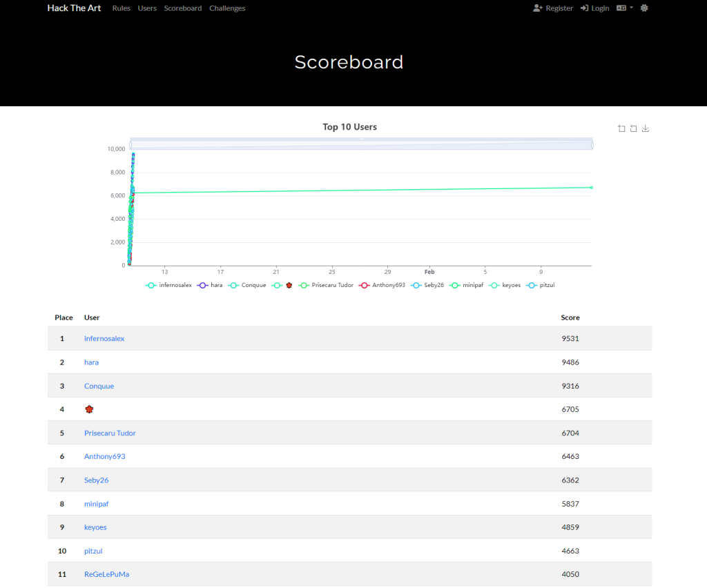The height and width of the screenshot is (588, 707).
Task: Click the Login arrow icon
Action: [584, 8]
